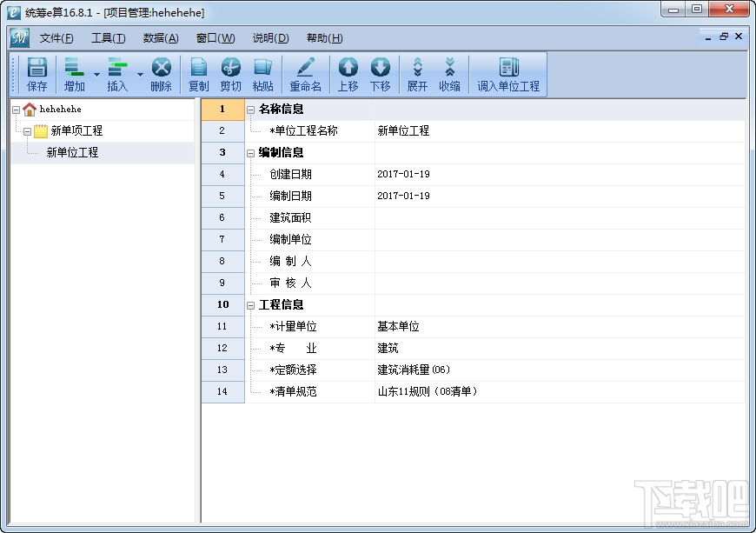Click the M application logo icon
The height and width of the screenshot is (533, 756).
point(20,38)
